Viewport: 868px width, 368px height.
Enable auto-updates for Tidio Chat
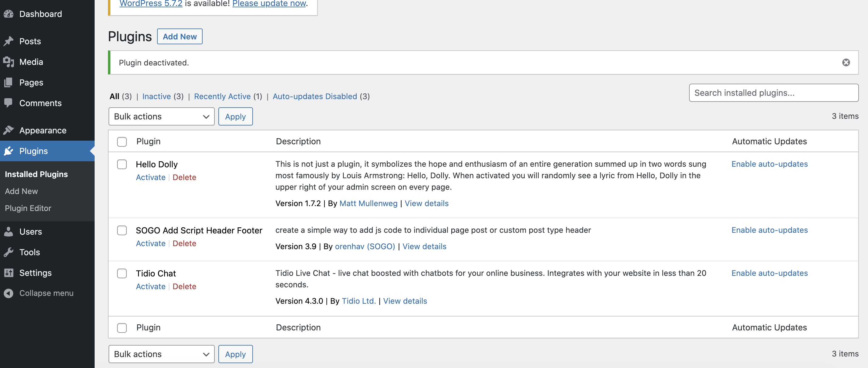[769, 273]
